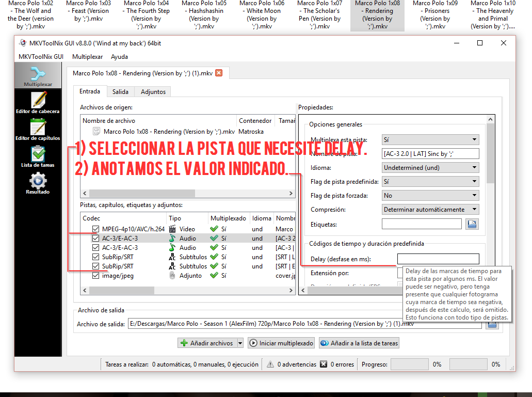The width and height of the screenshot is (532, 397).
Task: Toggle the second SubRip/SRT track checkbox
Action: pos(95,266)
